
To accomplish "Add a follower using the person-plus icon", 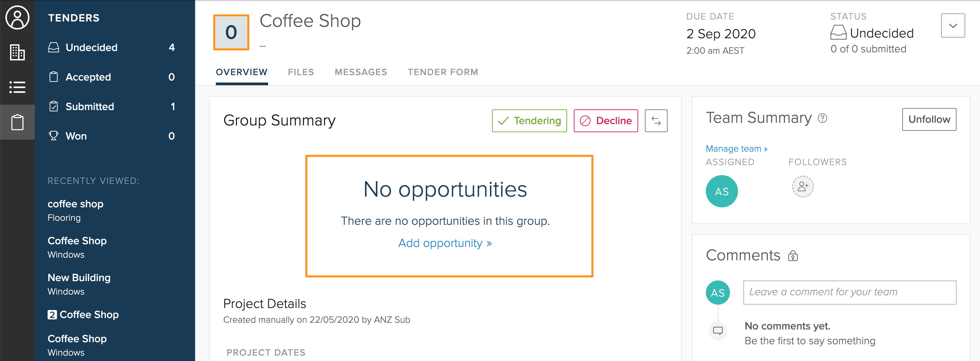I will [803, 187].
